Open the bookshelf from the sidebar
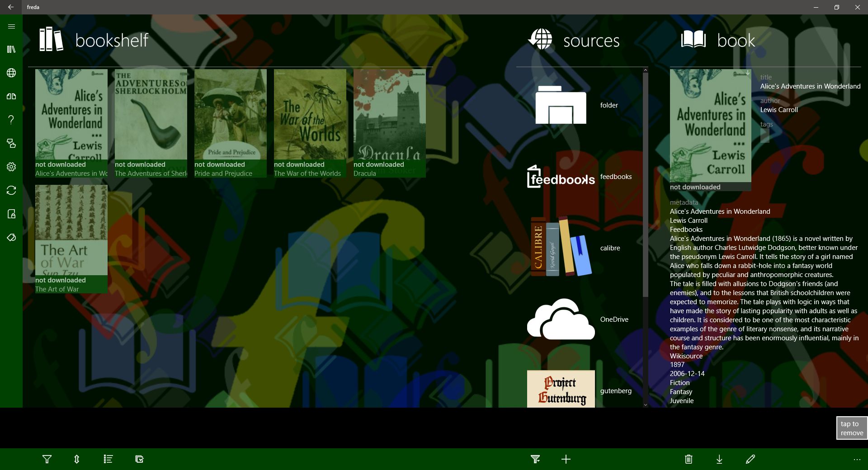Image resolution: width=868 pixels, height=470 pixels. 11,49
